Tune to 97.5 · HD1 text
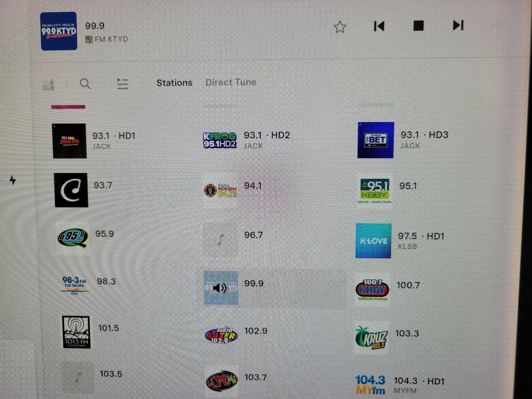The image size is (532, 399). point(421,236)
